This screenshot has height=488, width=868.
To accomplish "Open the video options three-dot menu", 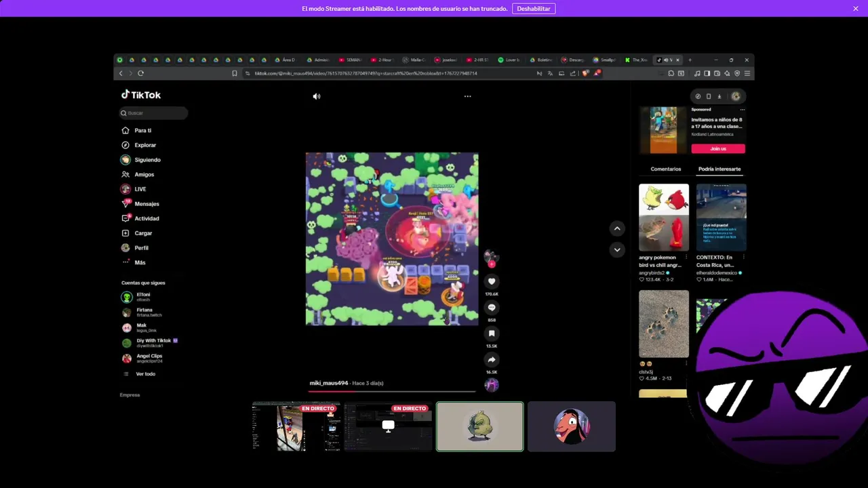I will pyautogui.click(x=467, y=96).
